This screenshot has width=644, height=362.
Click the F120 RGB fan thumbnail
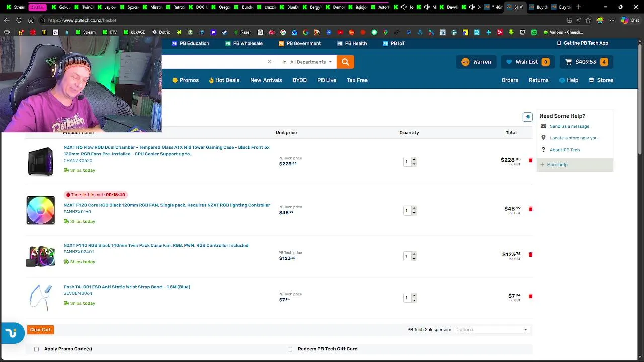(x=40, y=210)
